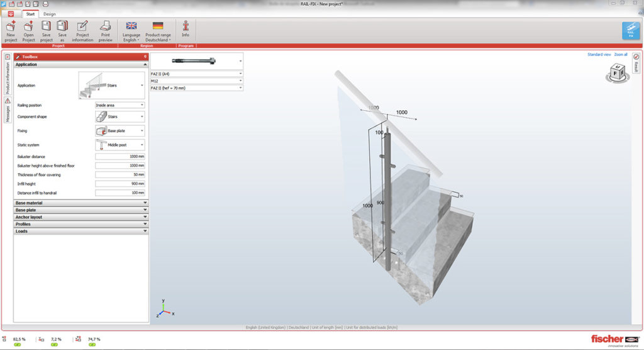The image size is (644, 350).
Task: Open the Static system Middle post dropdown
Action: [119, 145]
